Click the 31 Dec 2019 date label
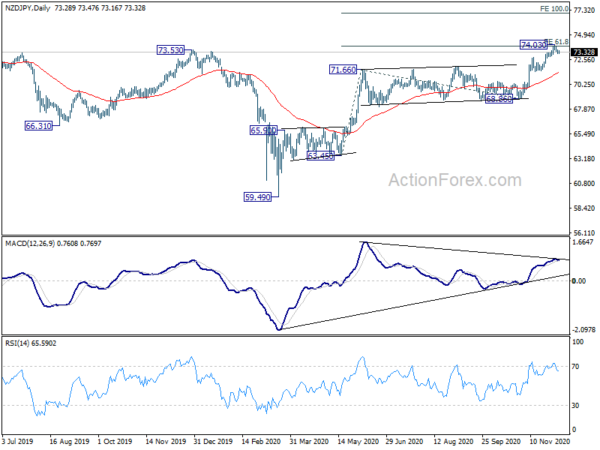The height and width of the screenshot is (450, 600). pyautogui.click(x=213, y=441)
